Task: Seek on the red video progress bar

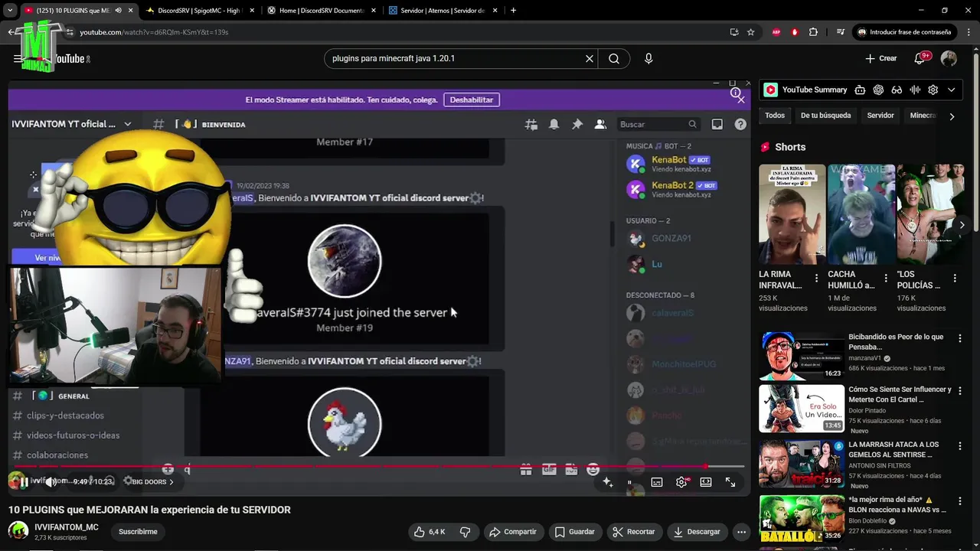Action: [379, 466]
